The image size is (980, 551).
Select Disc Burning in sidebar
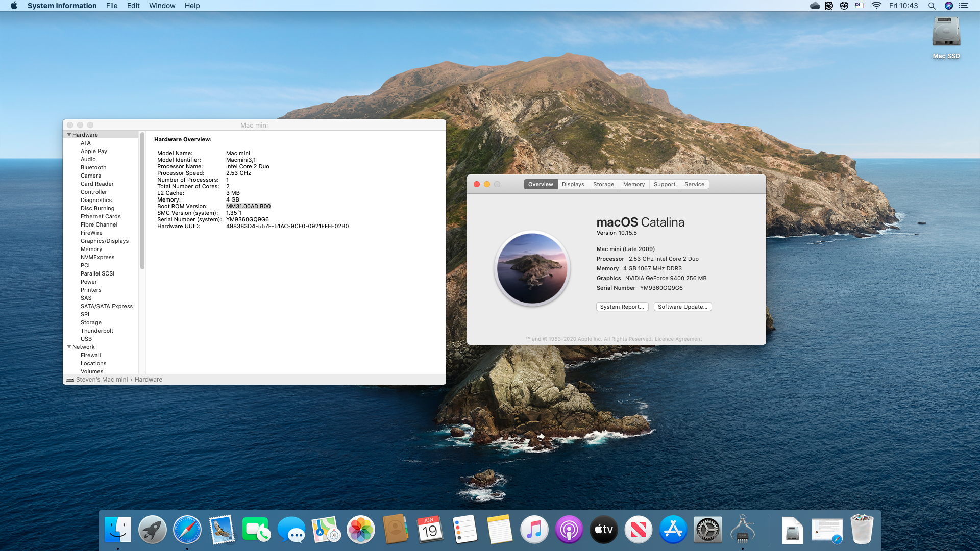[97, 208]
